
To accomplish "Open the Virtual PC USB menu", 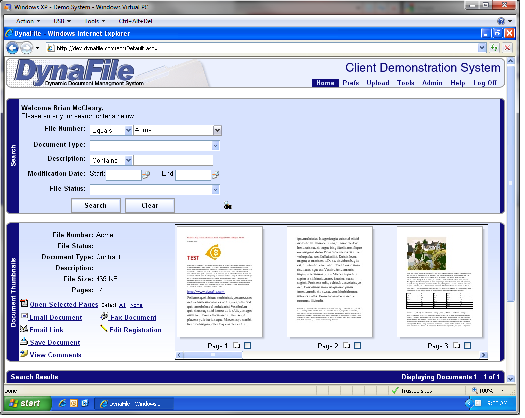I will (62, 21).
